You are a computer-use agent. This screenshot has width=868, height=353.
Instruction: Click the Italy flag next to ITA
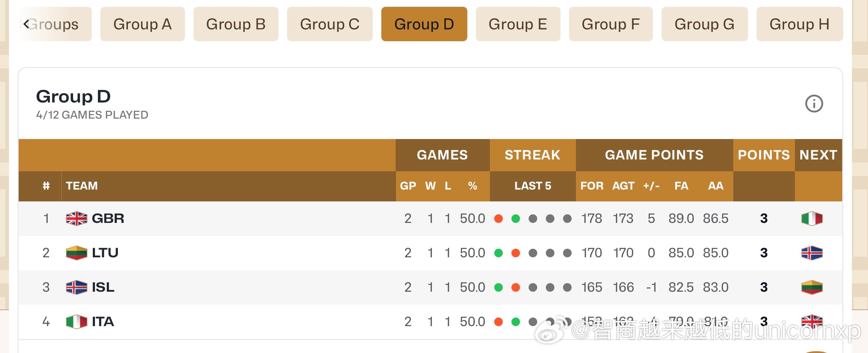pos(76,322)
